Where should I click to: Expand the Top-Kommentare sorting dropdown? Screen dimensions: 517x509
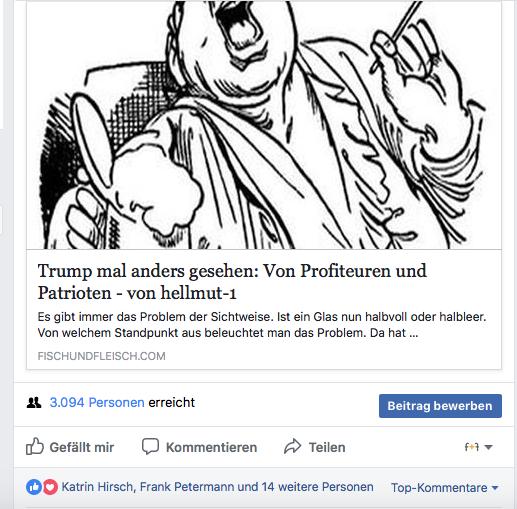click(x=444, y=488)
